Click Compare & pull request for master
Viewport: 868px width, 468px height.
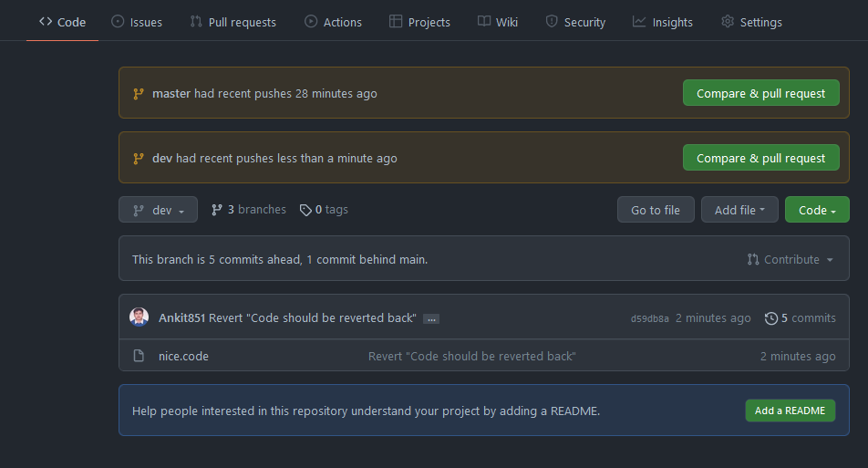click(760, 93)
